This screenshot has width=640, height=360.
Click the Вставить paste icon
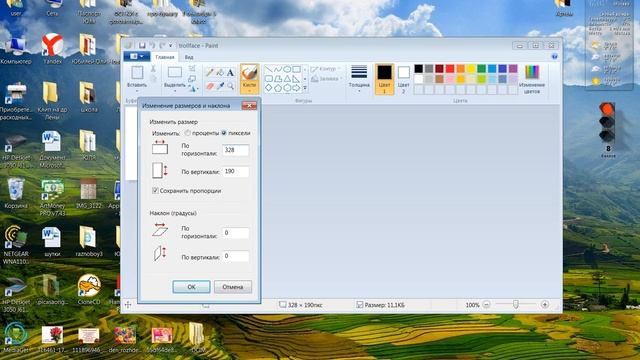137,73
